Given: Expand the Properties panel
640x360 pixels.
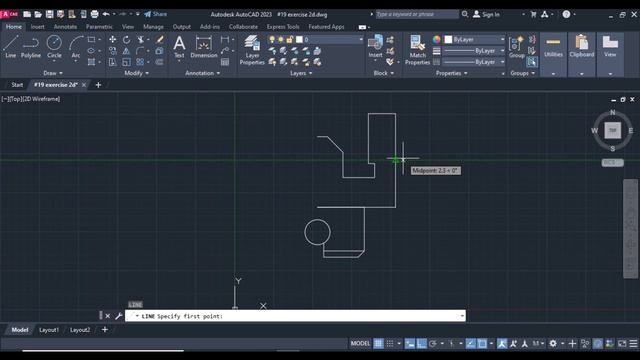Looking at the screenshot, I should [451, 73].
